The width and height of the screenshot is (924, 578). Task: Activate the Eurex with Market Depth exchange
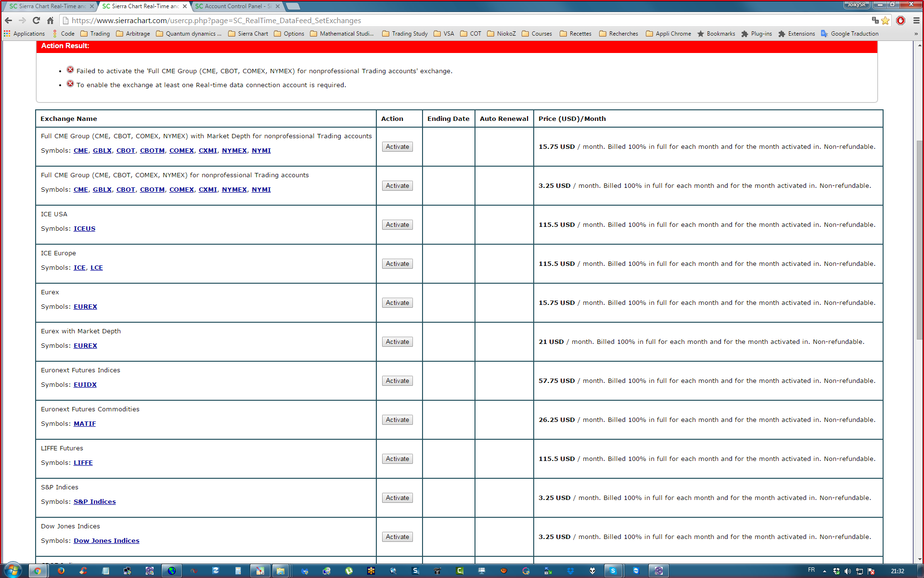(x=397, y=342)
